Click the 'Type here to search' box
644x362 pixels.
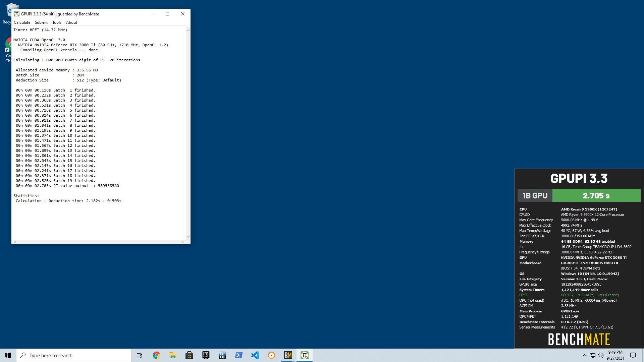tap(74, 355)
